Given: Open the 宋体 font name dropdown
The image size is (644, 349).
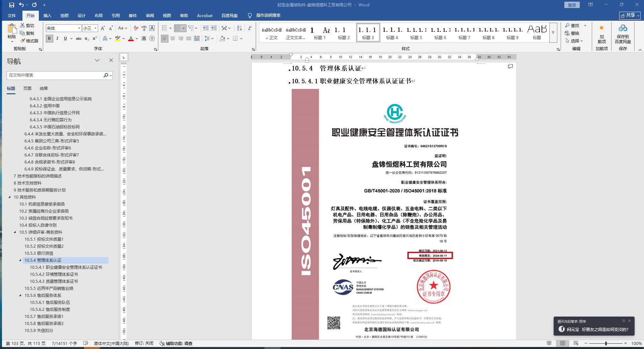Looking at the screenshot, I should tap(79, 28).
